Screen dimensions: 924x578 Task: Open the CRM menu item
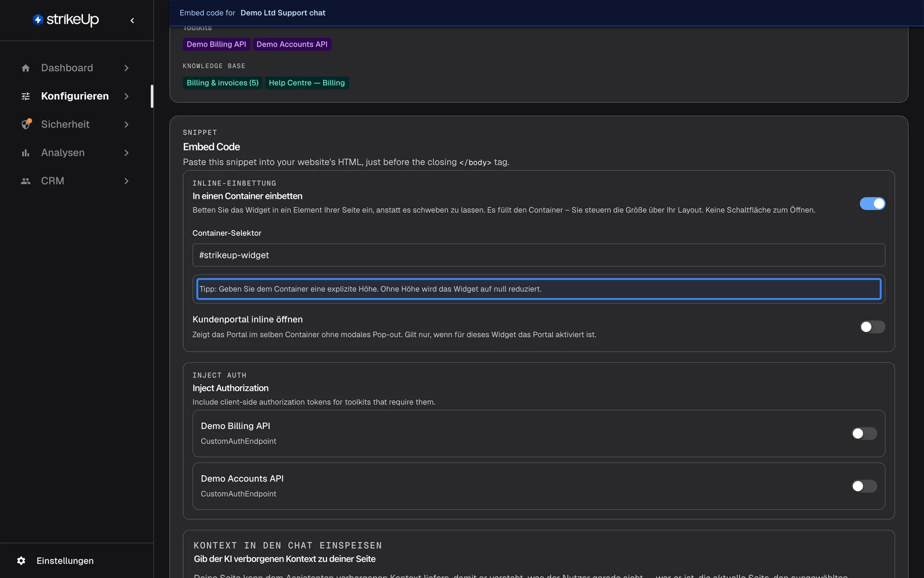76,181
